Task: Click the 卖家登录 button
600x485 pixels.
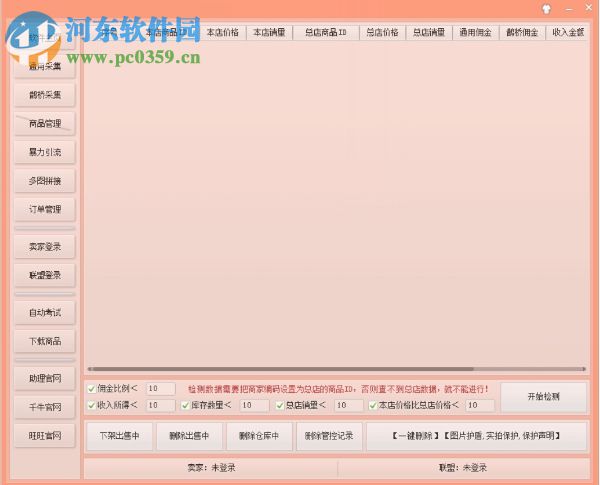Action: [x=45, y=247]
